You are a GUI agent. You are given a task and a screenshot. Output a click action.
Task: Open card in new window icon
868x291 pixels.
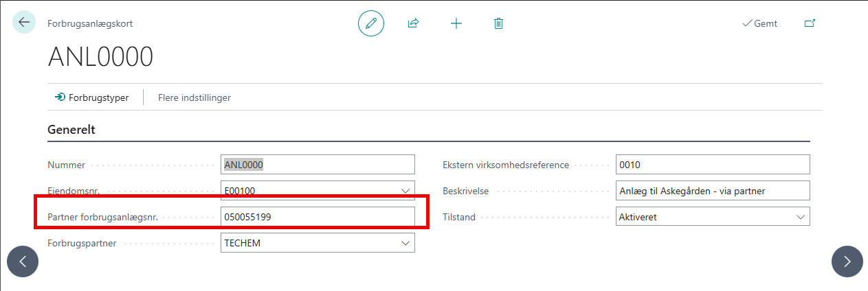tap(810, 23)
